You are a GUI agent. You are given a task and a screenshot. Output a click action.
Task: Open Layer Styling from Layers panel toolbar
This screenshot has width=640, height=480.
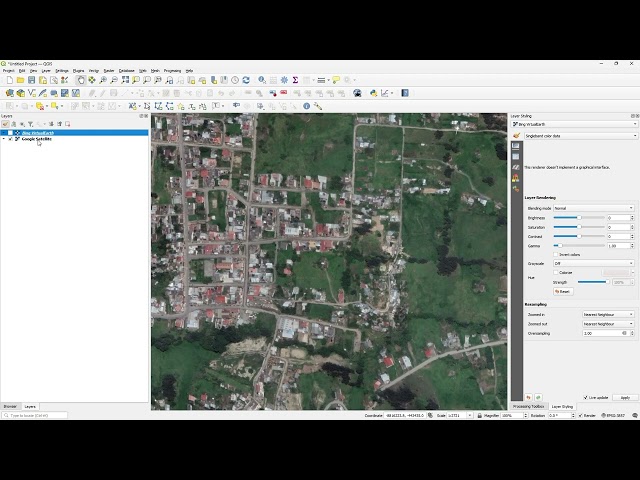5,124
